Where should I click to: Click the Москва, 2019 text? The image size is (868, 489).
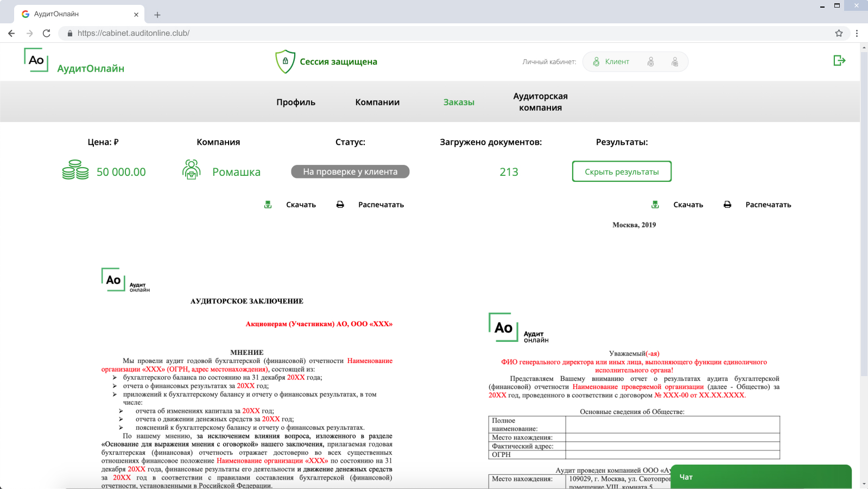click(x=634, y=225)
